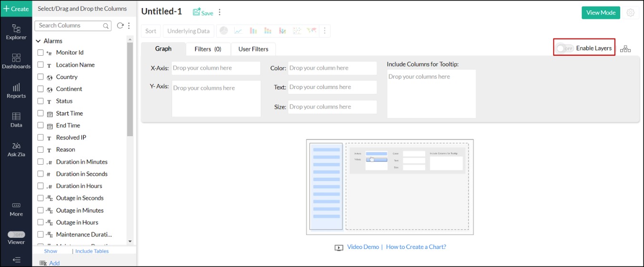Open the Explorer sidebar panel
The width and height of the screenshot is (644, 267).
coord(16,32)
